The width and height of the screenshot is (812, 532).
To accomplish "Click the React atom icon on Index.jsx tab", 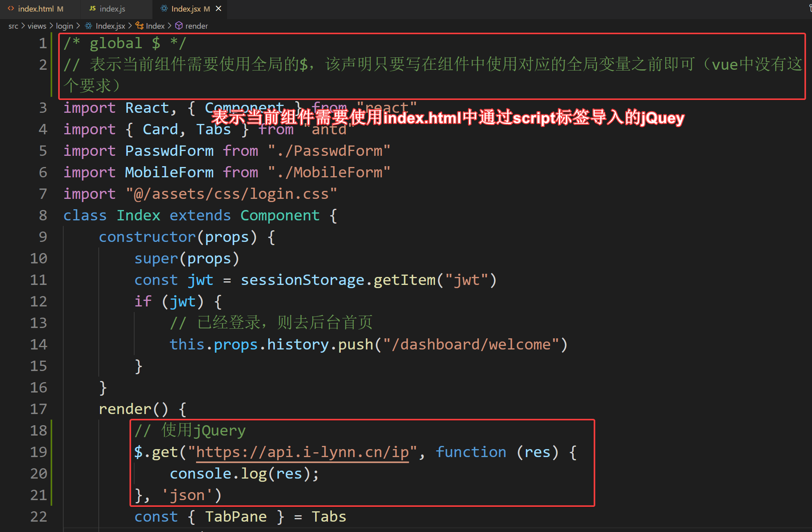I will pos(164,8).
